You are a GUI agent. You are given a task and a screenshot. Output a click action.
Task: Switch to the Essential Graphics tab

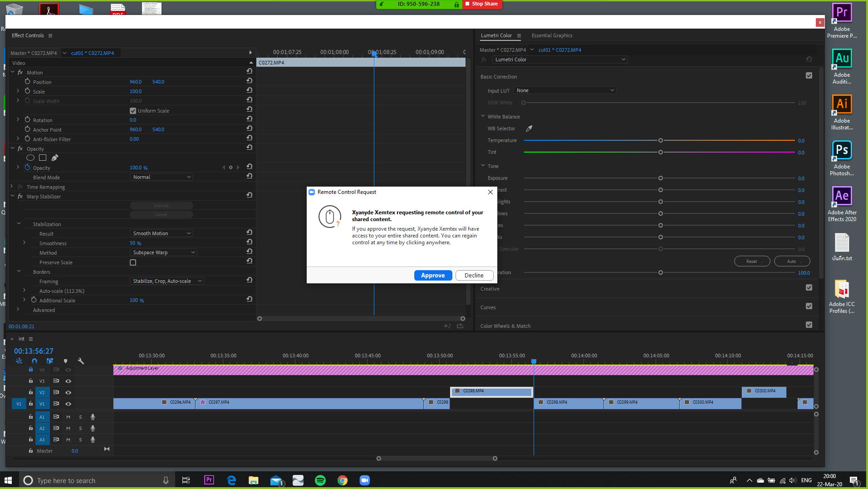pyautogui.click(x=552, y=35)
